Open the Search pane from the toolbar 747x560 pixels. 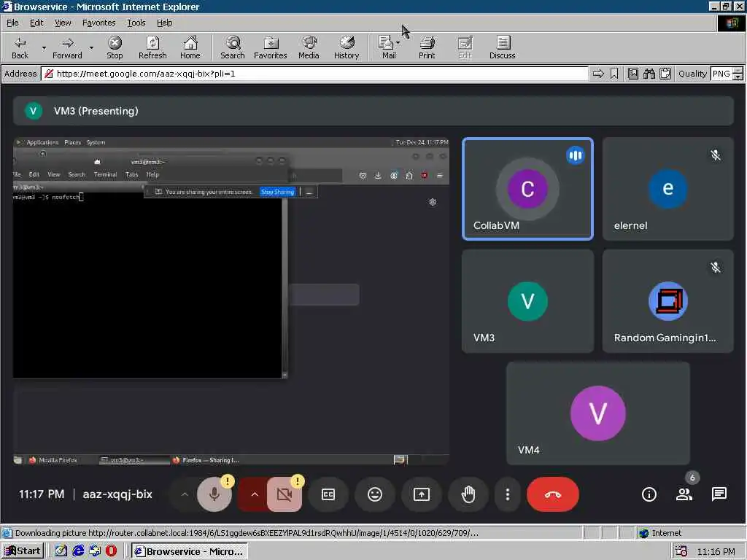click(x=233, y=47)
